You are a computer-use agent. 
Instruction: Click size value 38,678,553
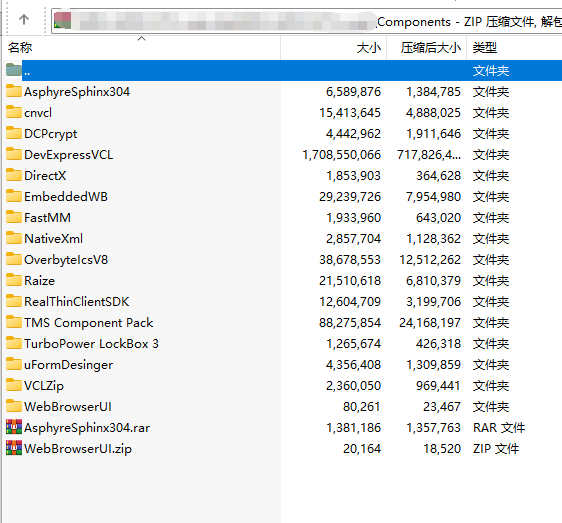350,260
